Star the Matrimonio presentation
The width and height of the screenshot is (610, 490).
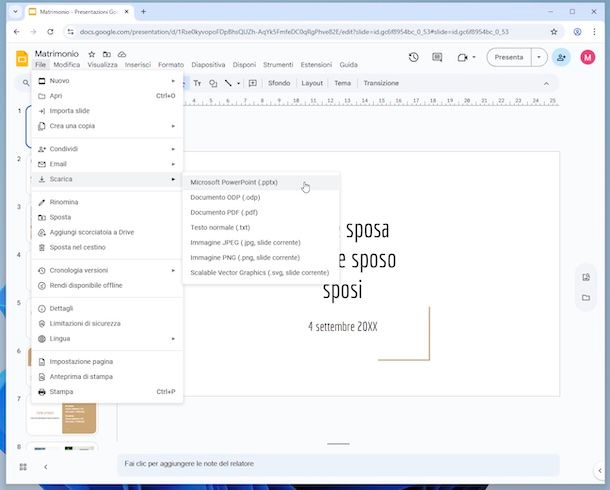click(92, 54)
